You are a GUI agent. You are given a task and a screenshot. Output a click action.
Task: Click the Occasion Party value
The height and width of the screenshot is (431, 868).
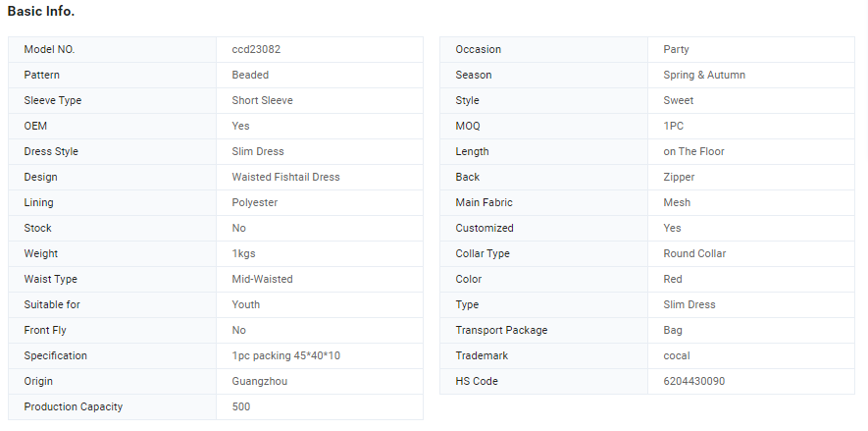(x=676, y=49)
